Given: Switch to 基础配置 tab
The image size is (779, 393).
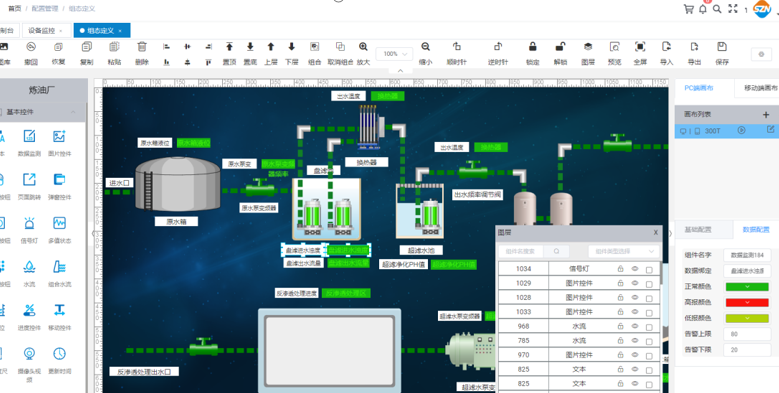Looking at the screenshot, I should [698, 230].
